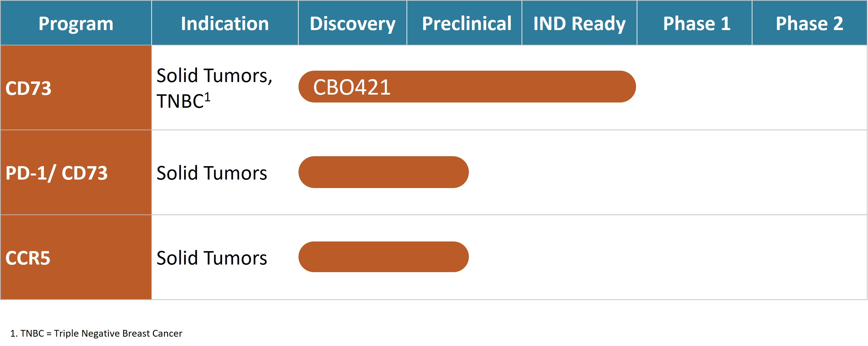The height and width of the screenshot is (346, 868).
Task: Click Solid Tumors in the PD-1/ CD73 row
Action: pos(212,173)
